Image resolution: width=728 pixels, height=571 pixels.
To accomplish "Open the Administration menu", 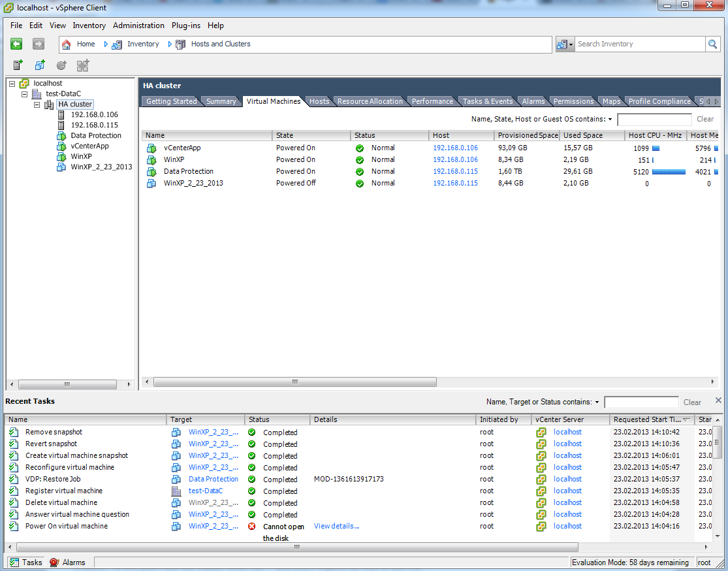I will coord(138,25).
